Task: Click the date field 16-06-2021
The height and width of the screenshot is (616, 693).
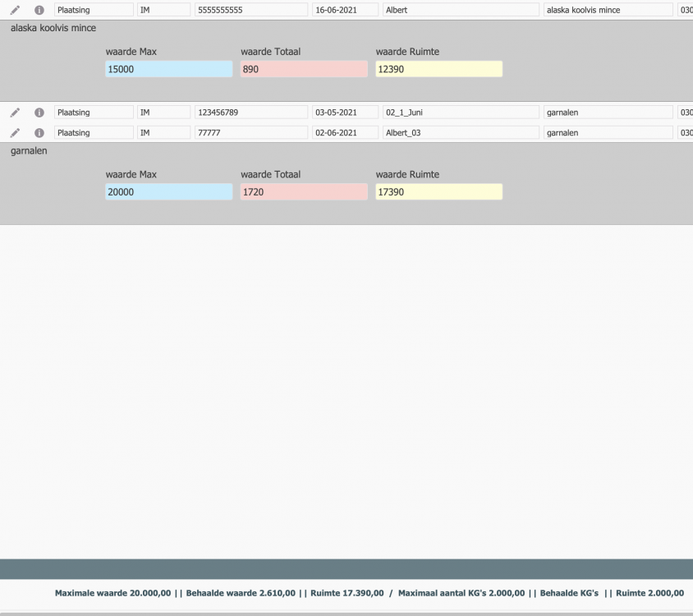Action: point(345,10)
